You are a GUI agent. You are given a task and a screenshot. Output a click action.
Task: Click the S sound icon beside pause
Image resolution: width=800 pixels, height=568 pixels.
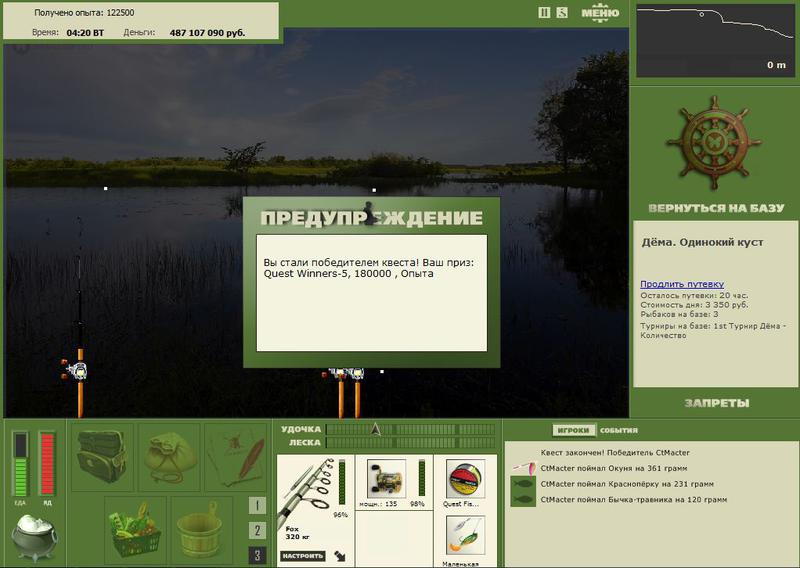pyautogui.click(x=562, y=13)
